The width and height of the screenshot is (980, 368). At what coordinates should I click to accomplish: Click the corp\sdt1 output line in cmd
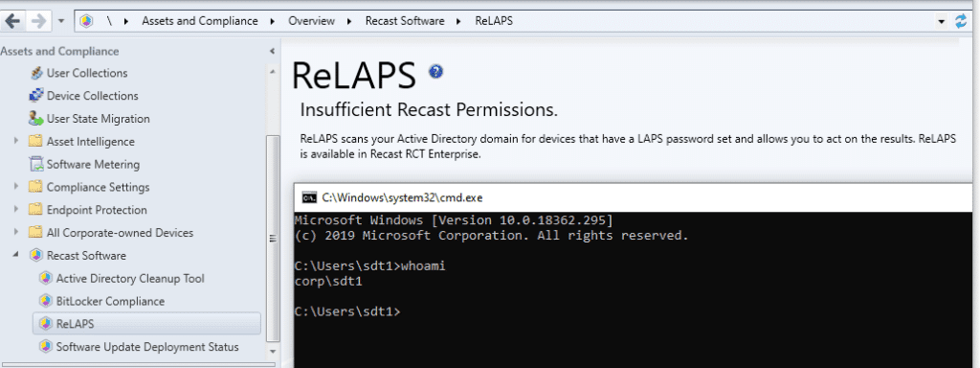tap(328, 282)
